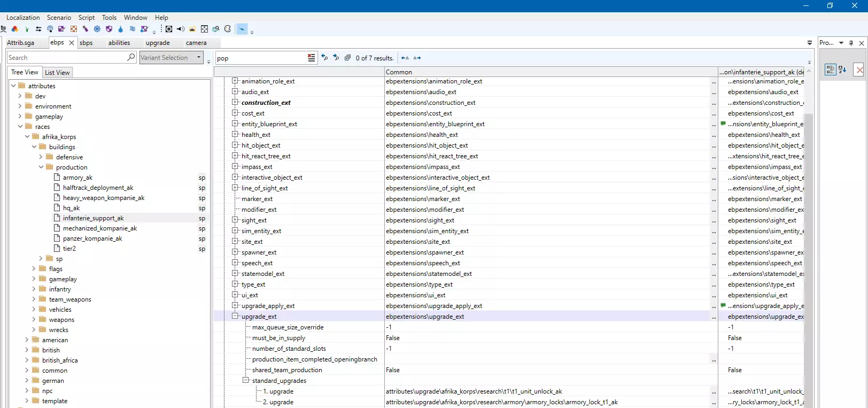Open the Variant Selection dropdown
Viewport: 868px width, 408px height.
coord(199,57)
